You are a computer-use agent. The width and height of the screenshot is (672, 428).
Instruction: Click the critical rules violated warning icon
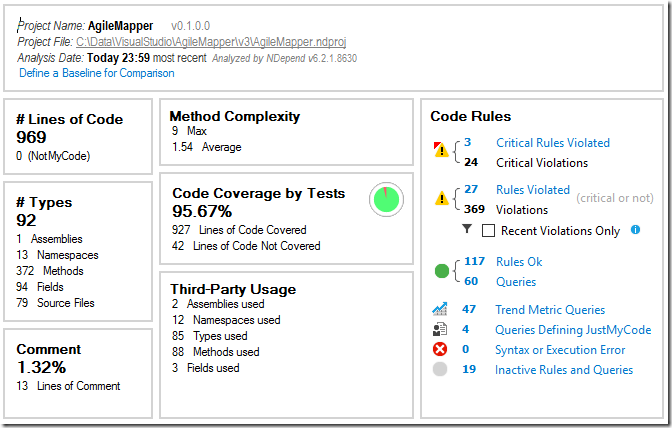[441, 150]
